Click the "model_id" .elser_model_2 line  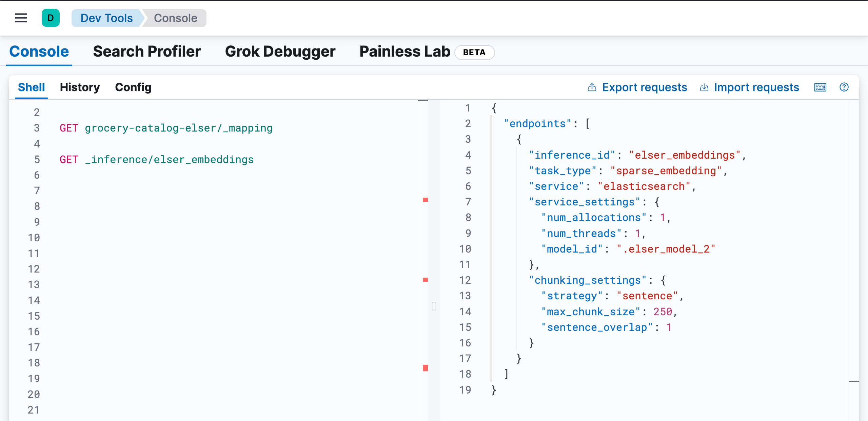tap(628, 249)
